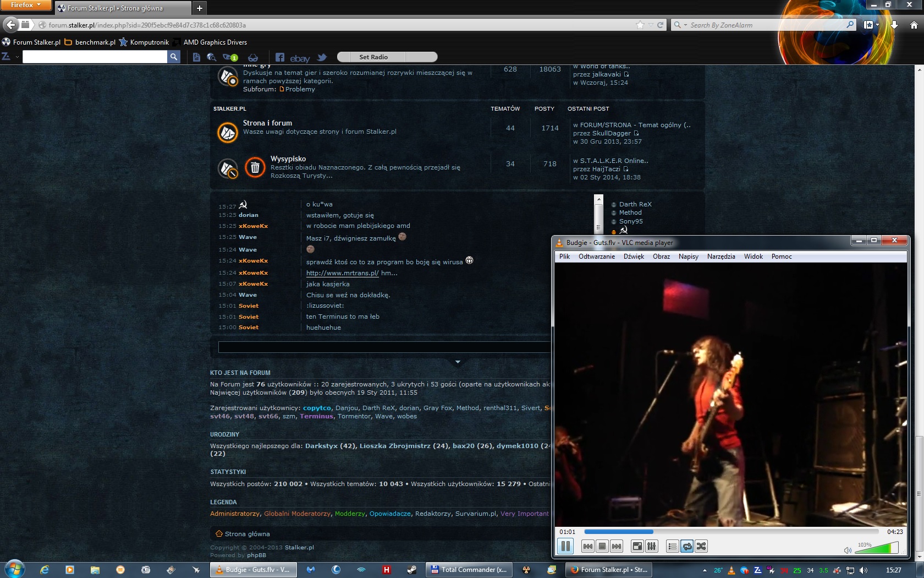Reload the current page
Image resolution: width=924 pixels, height=578 pixels.
point(660,25)
